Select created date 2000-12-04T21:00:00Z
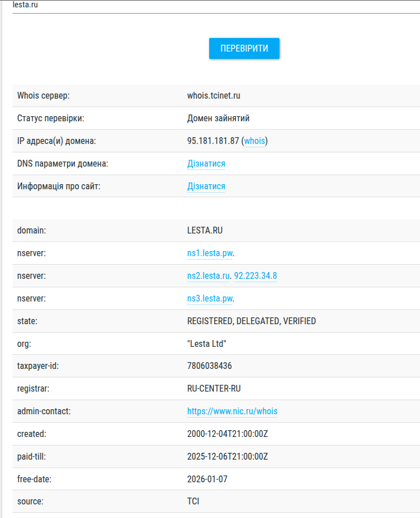 (228, 434)
